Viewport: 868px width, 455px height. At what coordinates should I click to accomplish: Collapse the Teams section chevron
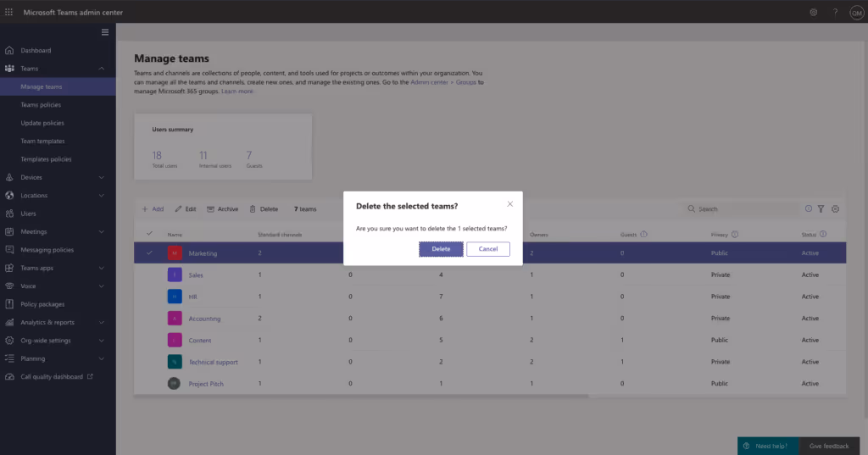click(102, 69)
